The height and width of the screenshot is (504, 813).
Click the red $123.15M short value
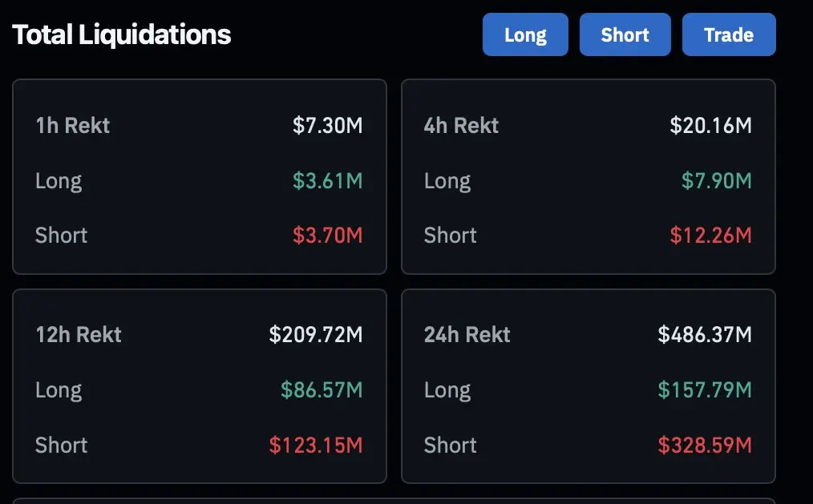pyautogui.click(x=316, y=445)
